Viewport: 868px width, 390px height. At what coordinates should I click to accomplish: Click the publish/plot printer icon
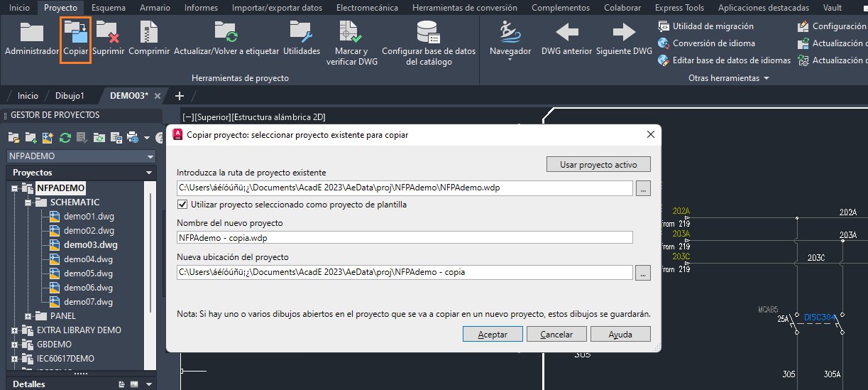(x=132, y=137)
